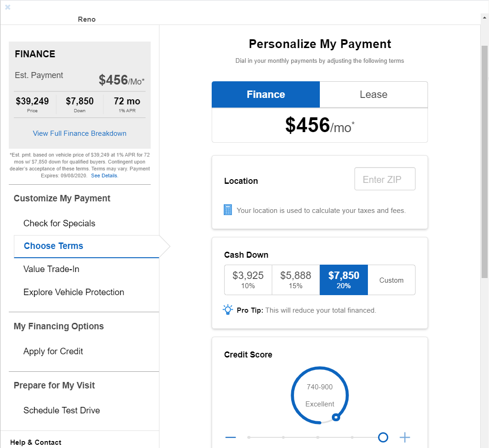489x448 pixels.
Task: Click the circular credit score dial knob
Action: click(336, 417)
